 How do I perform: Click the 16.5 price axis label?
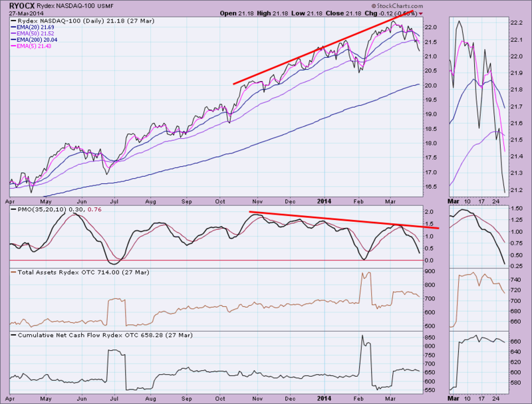click(431, 187)
